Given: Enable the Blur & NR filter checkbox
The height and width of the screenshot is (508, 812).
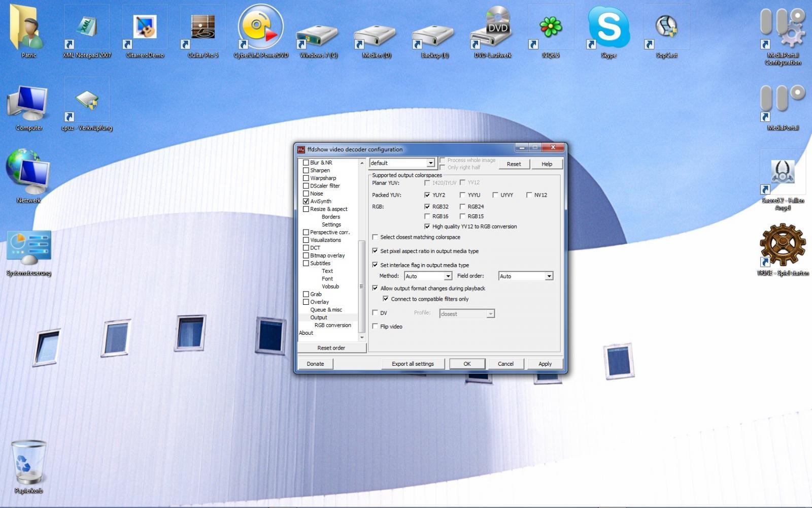Looking at the screenshot, I should coord(306,163).
